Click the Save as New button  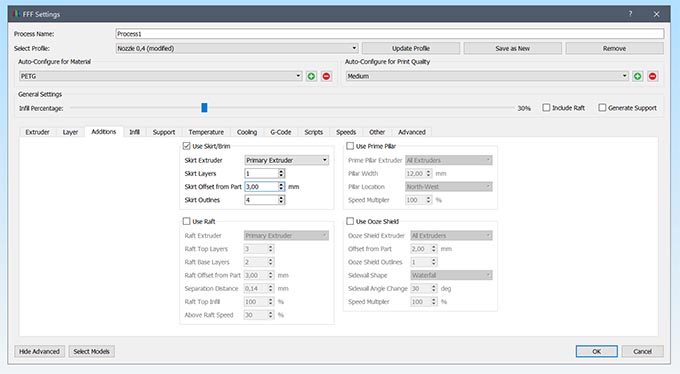513,48
